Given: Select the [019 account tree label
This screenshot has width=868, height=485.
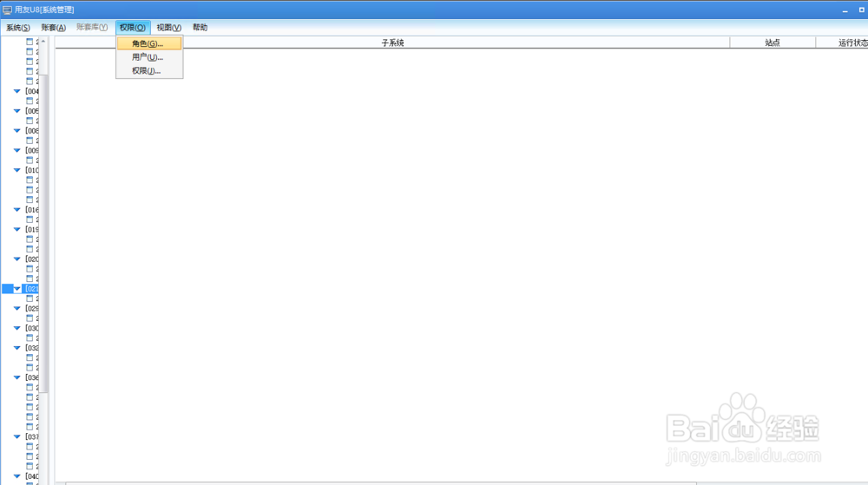Looking at the screenshot, I should coord(32,230).
